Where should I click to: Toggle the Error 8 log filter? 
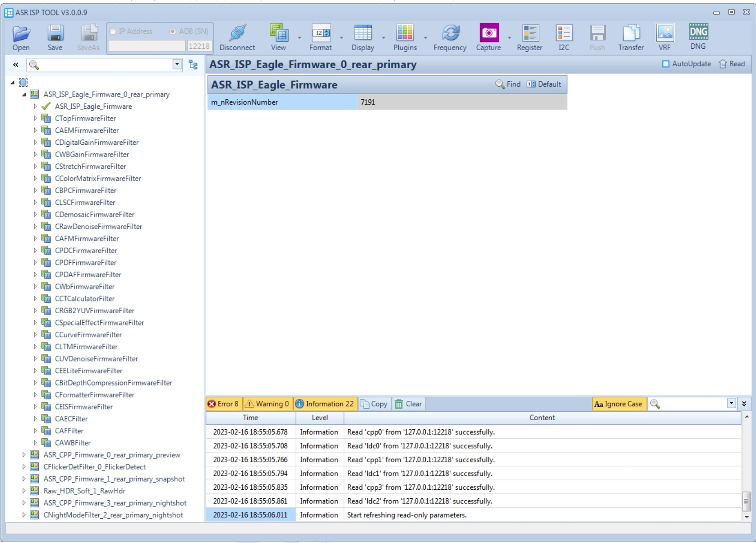pyautogui.click(x=224, y=404)
